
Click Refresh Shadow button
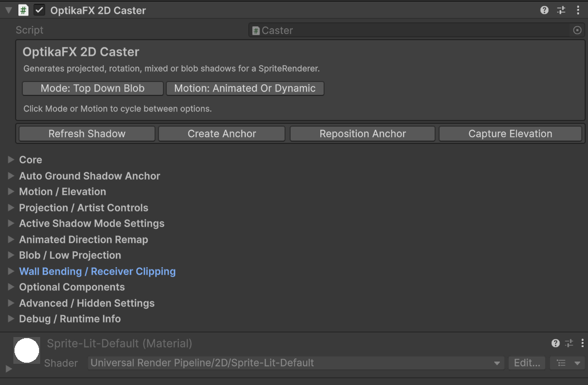87,133
